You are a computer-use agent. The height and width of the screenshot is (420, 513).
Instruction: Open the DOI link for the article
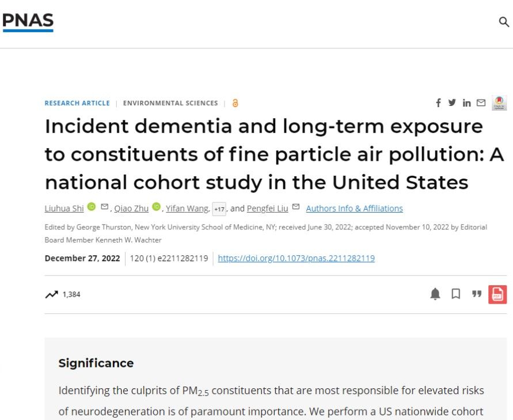[x=296, y=258]
